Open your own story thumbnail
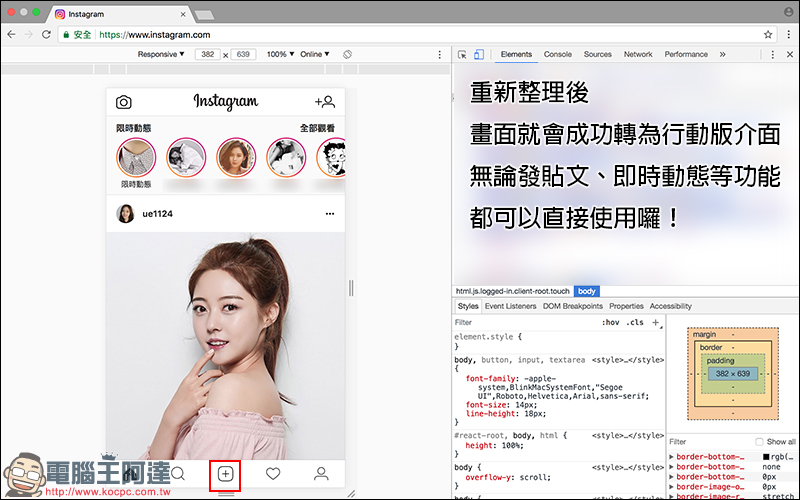This screenshot has height=500, width=800. pyautogui.click(x=136, y=158)
